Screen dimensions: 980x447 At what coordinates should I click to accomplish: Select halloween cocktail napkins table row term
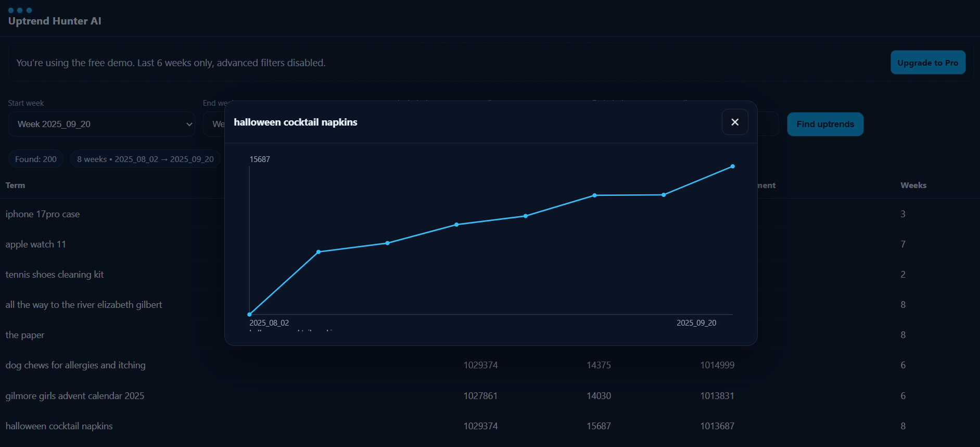click(59, 426)
